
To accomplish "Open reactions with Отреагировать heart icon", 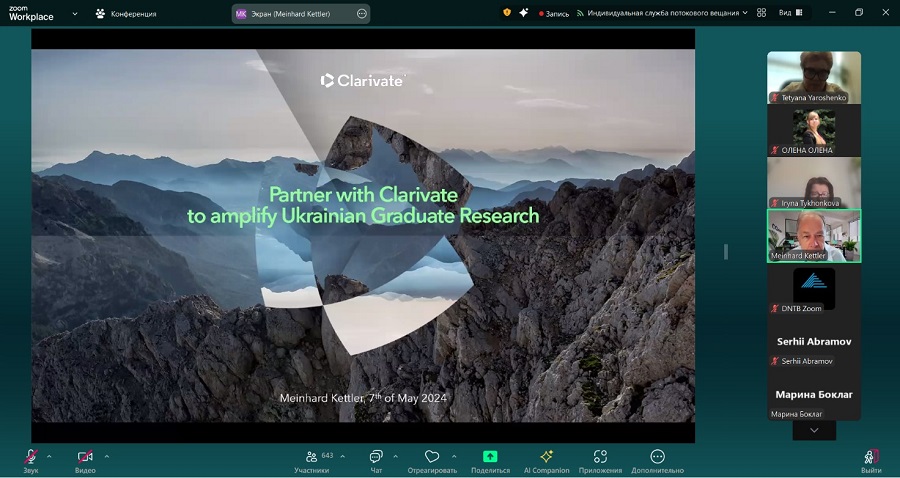I will click(432, 461).
